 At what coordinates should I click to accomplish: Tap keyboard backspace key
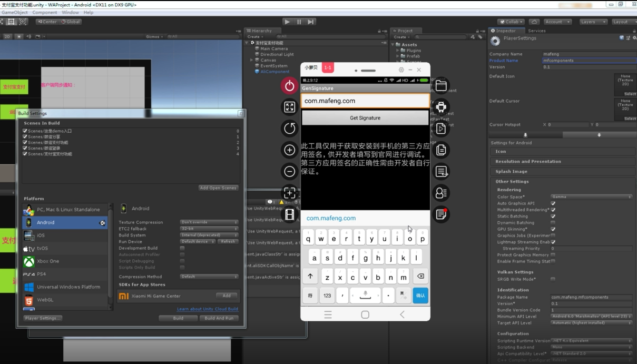[x=420, y=276]
